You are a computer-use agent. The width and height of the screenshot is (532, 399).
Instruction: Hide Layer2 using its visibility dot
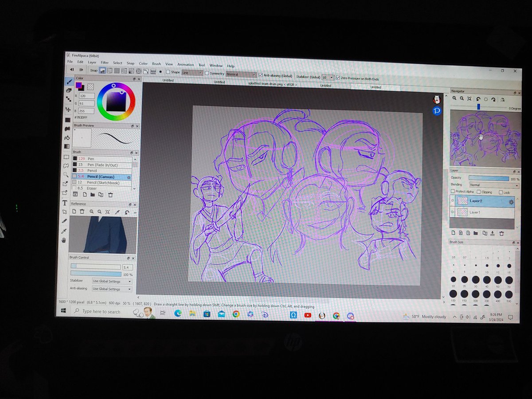453,200
